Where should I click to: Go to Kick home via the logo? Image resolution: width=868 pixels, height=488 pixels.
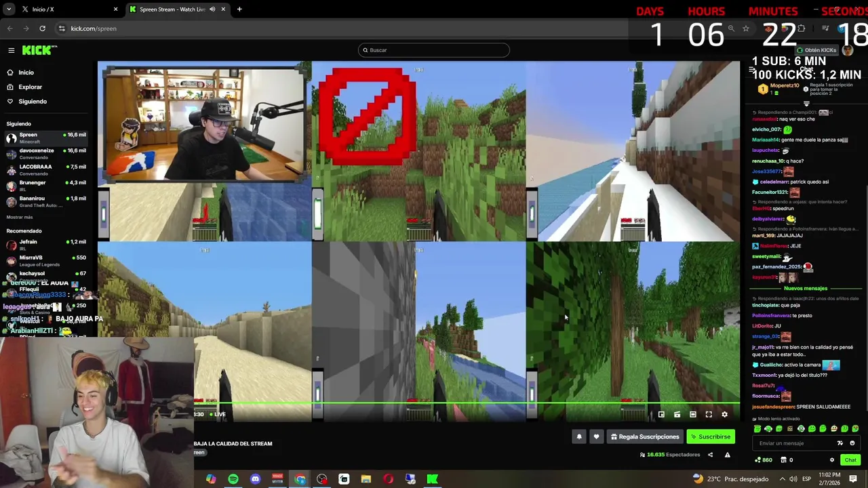[39, 50]
